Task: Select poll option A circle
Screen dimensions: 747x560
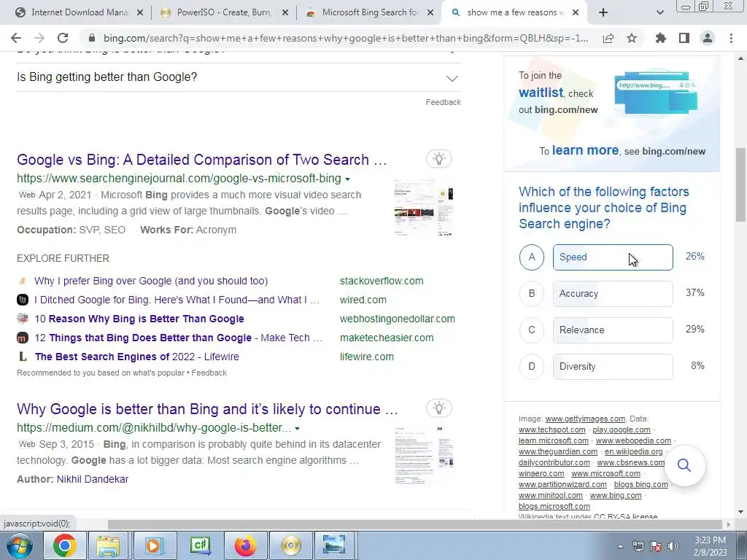Action: 532,257
